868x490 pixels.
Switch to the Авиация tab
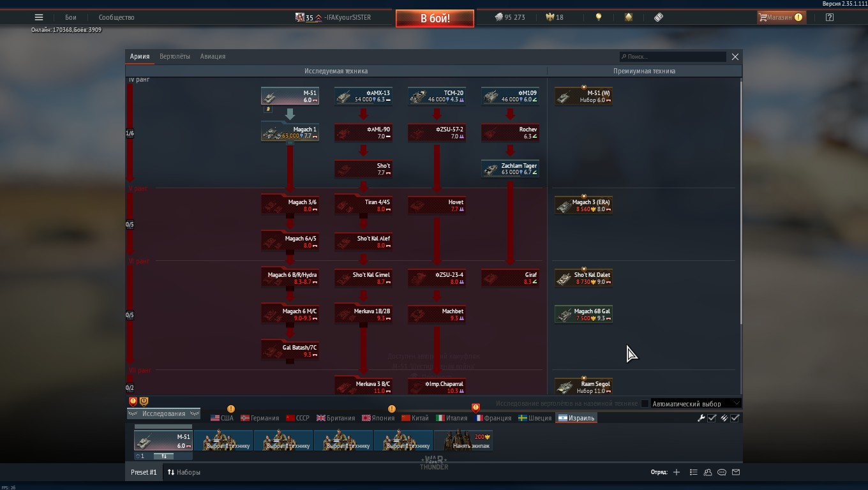[x=213, y=56]
